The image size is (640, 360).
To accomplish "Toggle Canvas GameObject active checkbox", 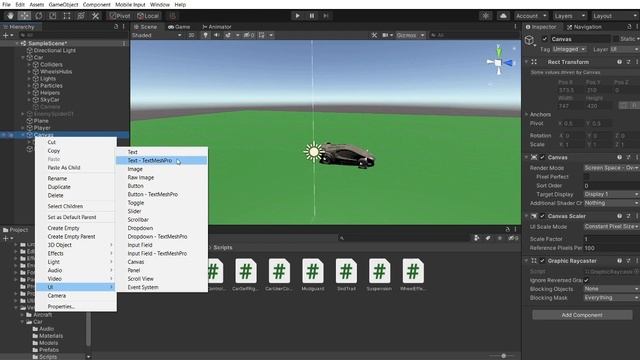I will tap(544, 39).
